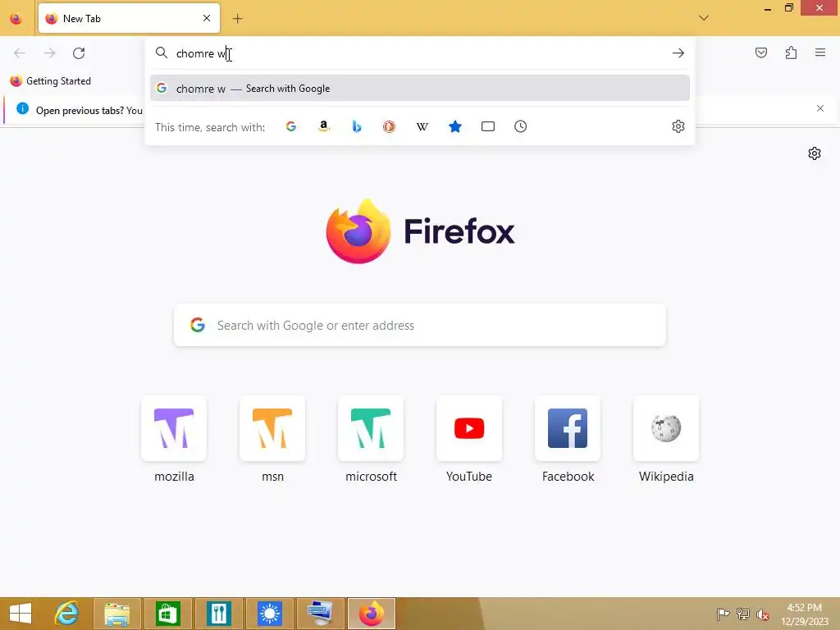Search this time with DuckDuckGo
840x630 pixels.
pos(390,126)
